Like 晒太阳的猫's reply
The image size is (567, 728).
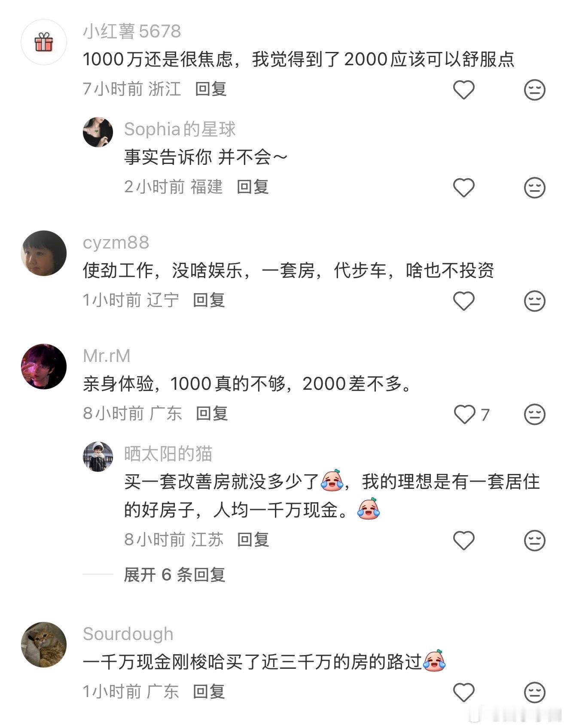click(464, 540)
